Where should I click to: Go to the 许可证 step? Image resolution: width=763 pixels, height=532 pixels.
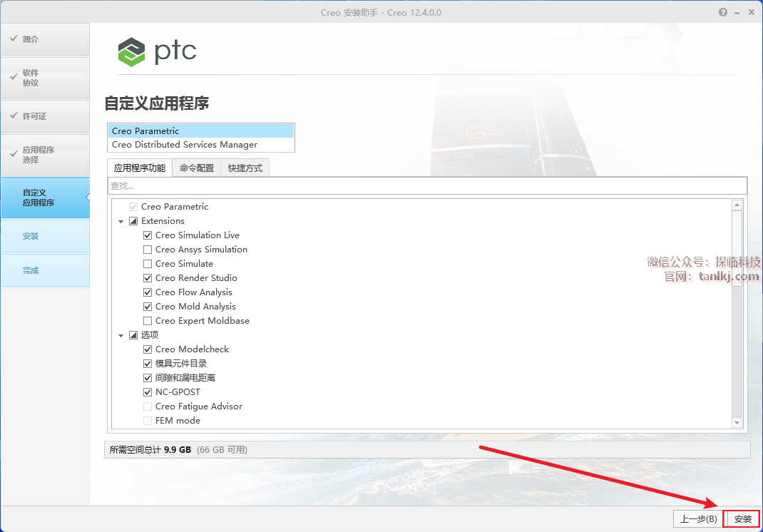tap(45, 116)
